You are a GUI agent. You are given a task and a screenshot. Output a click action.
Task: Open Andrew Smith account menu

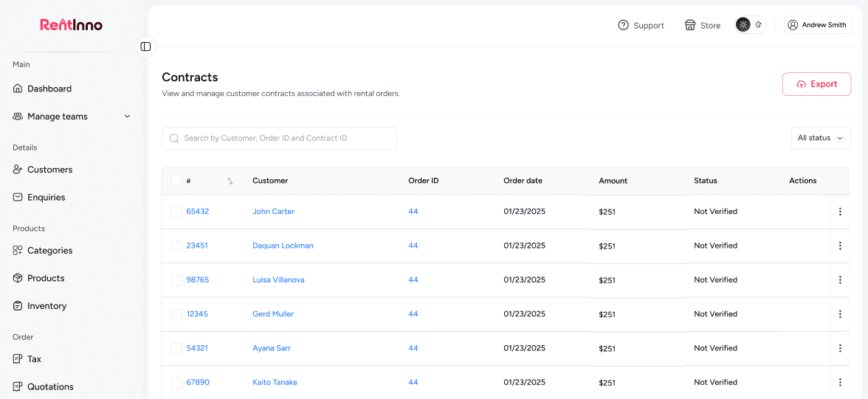(x=818, y=25)
